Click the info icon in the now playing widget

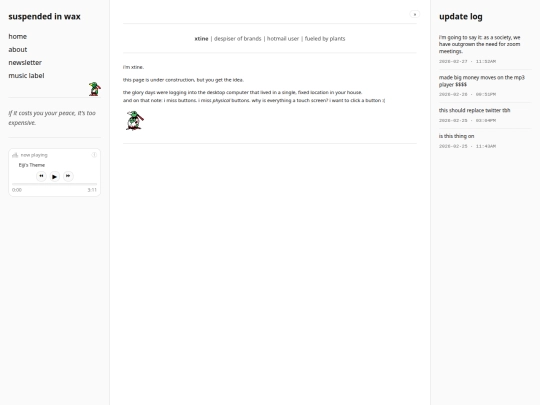(x=94, y=155)
